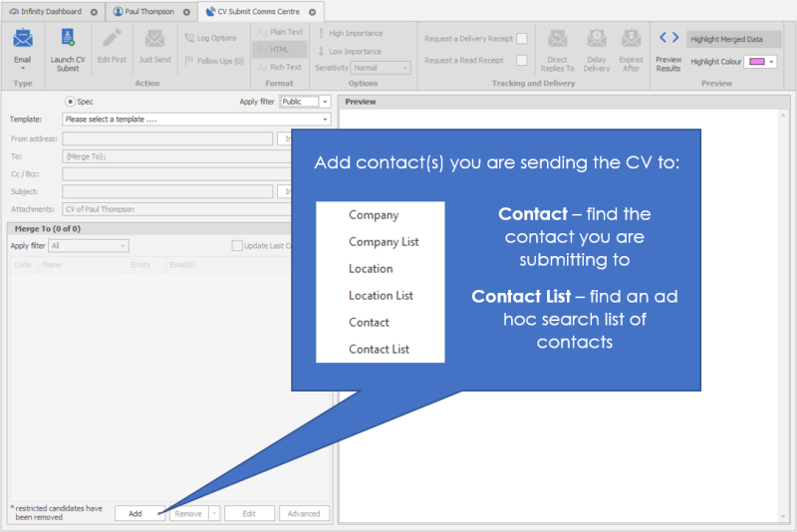
Task: Click the Add button
Action: click(135, 514)
